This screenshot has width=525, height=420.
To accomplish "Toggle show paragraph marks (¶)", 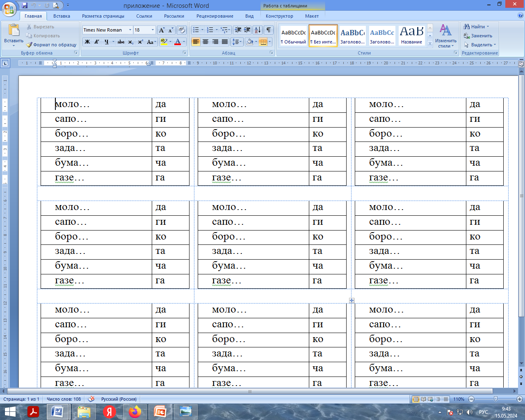I will tap(268, 30).
